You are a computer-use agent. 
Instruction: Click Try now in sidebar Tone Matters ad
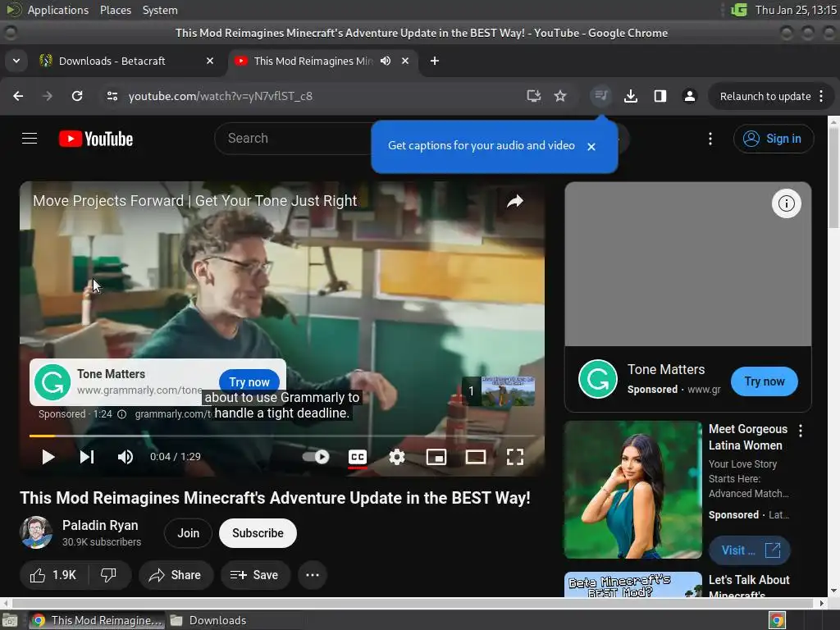(x=764, y=381)
